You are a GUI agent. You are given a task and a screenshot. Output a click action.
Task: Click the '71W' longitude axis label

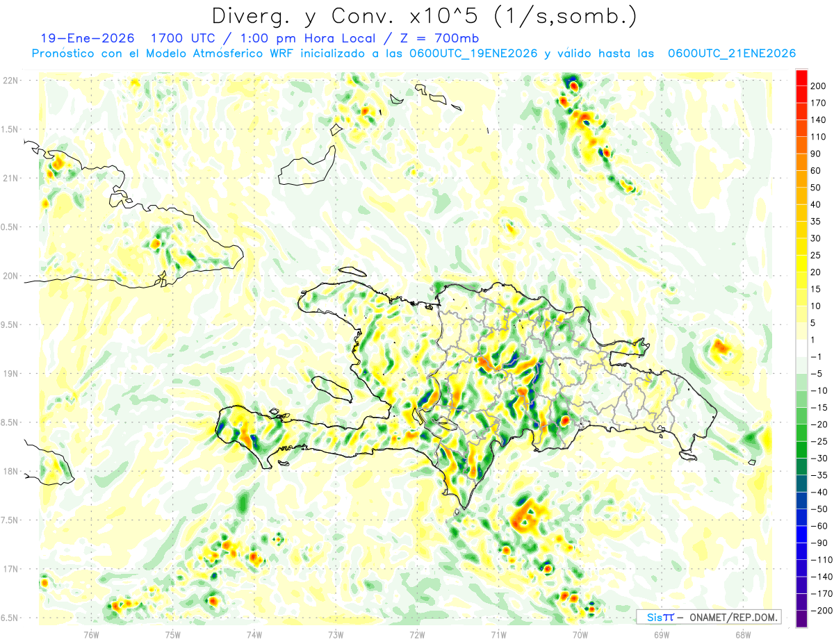[x=498, y=634]
